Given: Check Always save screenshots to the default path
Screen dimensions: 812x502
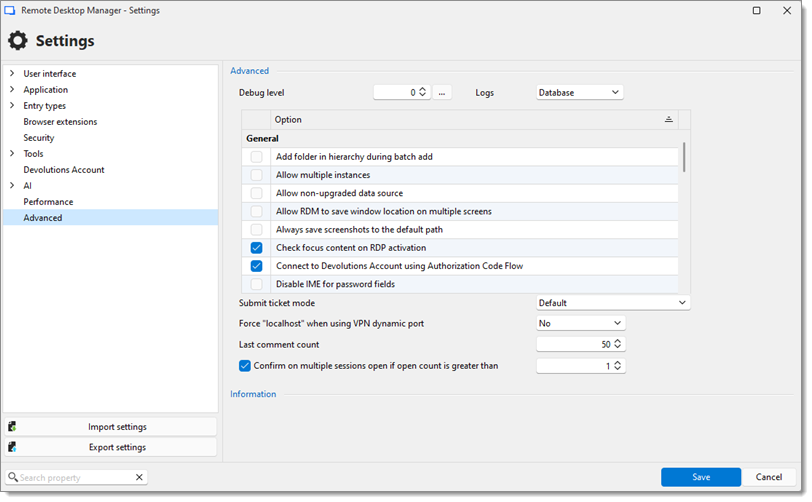Looking at the screenshot, I should pyautogui.click(x=256, y=229).
